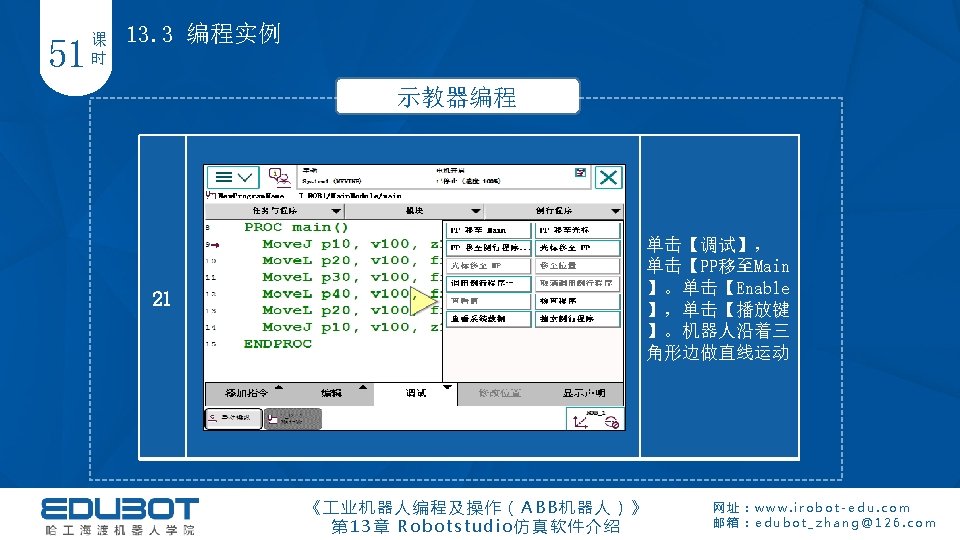Click the NewProgramName task icon
The width and height of the screenshot is (960, 540).
[211, 195]
